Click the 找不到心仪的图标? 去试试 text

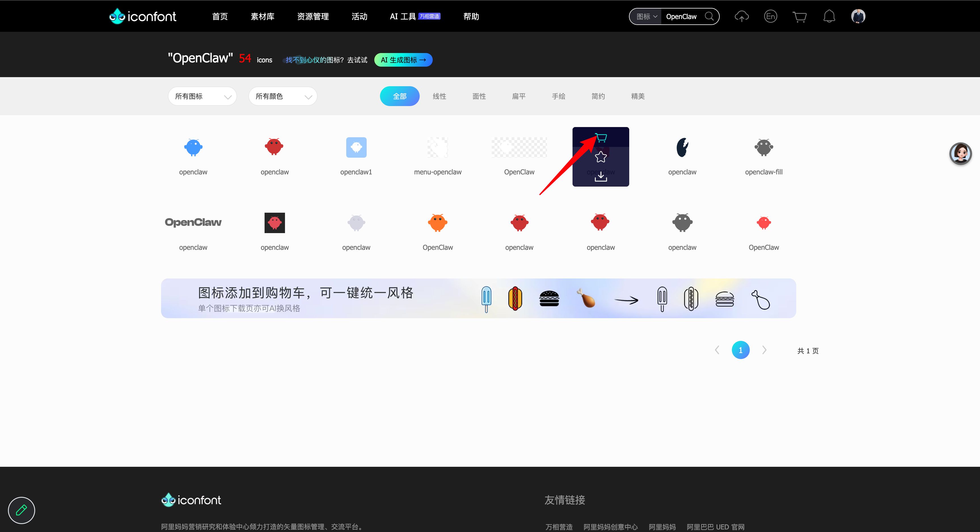[326, 60]
